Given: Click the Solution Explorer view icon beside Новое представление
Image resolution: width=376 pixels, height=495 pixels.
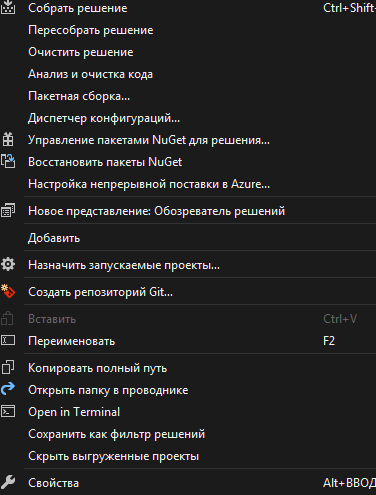Looking at the screenshot, I should pyautogui.click(x=8, y=211).
